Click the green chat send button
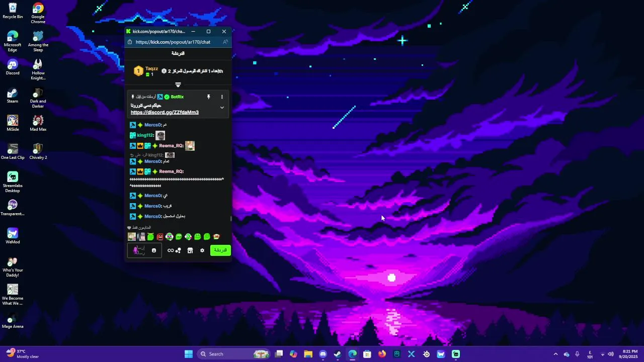644x362 pixels. tap(220, 250)
